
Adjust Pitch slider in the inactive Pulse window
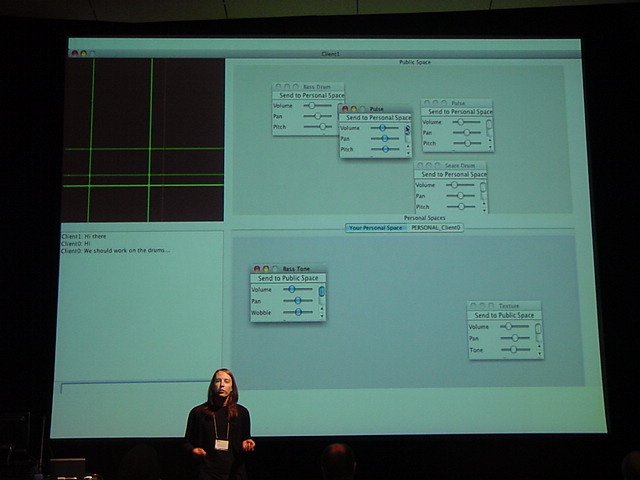pyautogui.click(x=467, y=143)
